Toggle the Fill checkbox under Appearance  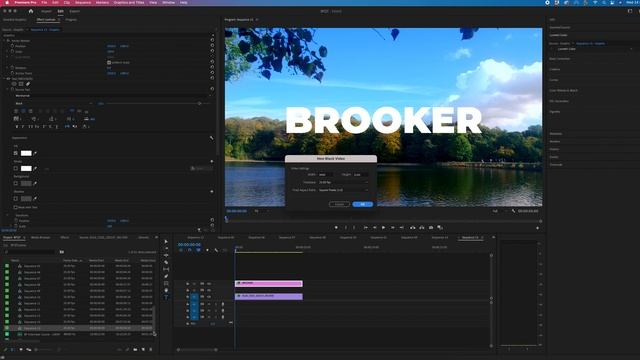(16, 153)
